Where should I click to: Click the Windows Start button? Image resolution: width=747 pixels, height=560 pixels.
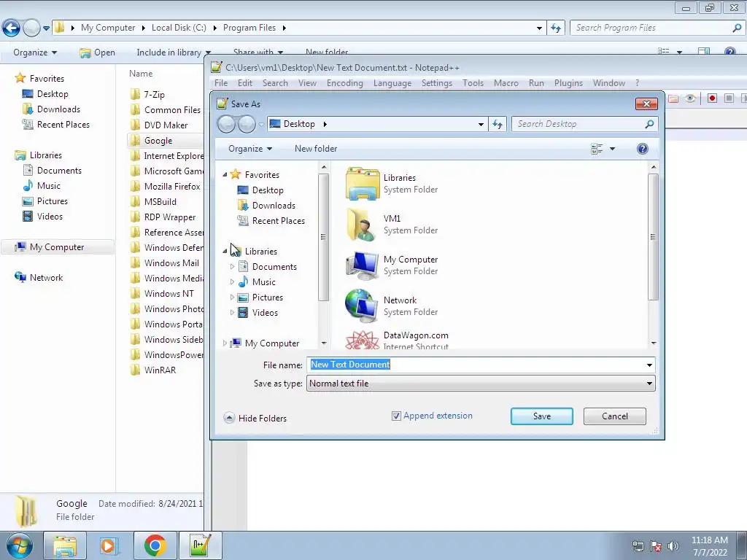pos(20,546)
